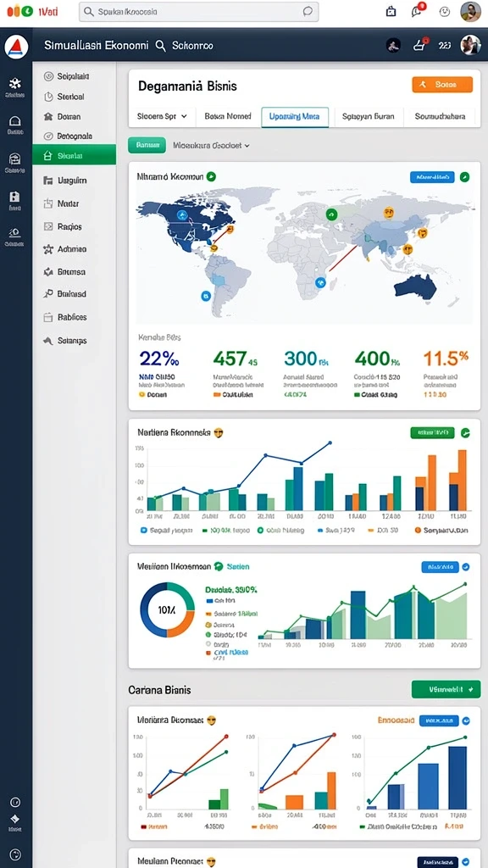Toggle blue check icon in donut chart card
This screenshot has height=868, width=488.
(x=465, y=567)
